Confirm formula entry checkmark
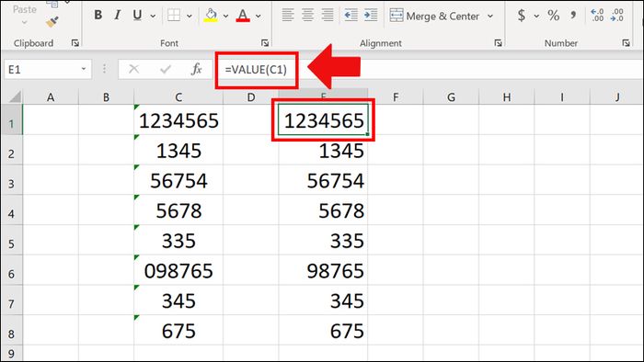Screen dimensions: 644x362 (166, 69)
